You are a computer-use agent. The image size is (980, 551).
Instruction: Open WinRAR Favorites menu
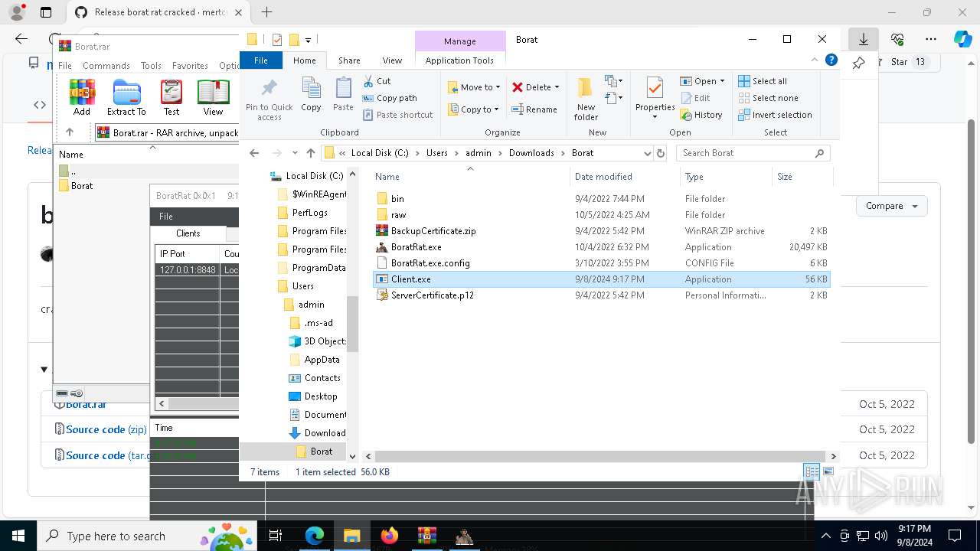[190, 66]
